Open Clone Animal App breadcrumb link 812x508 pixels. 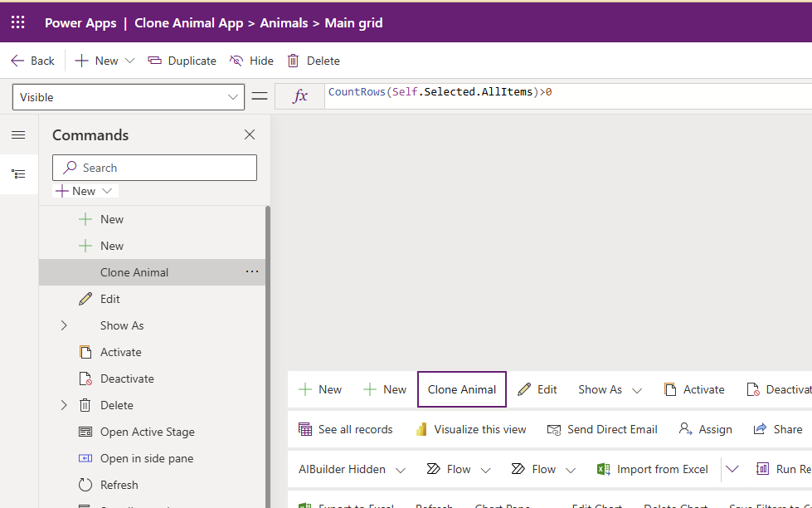[188, 22]
